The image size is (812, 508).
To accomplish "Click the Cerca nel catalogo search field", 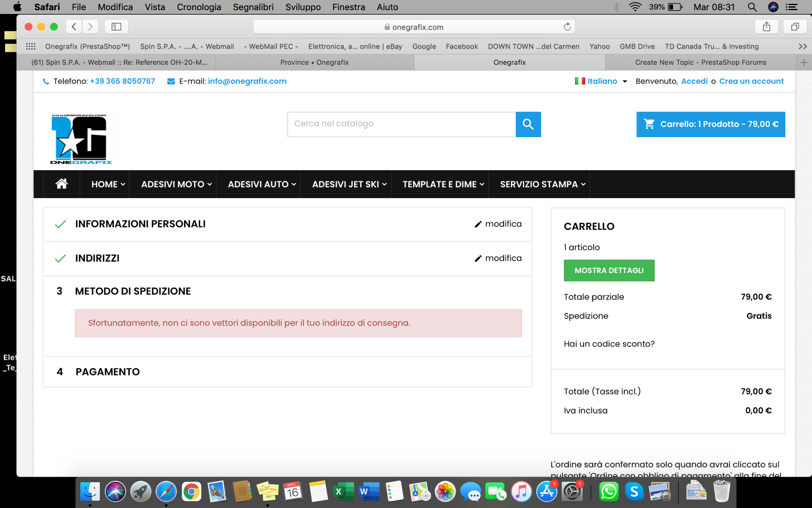I will (401, 124).
